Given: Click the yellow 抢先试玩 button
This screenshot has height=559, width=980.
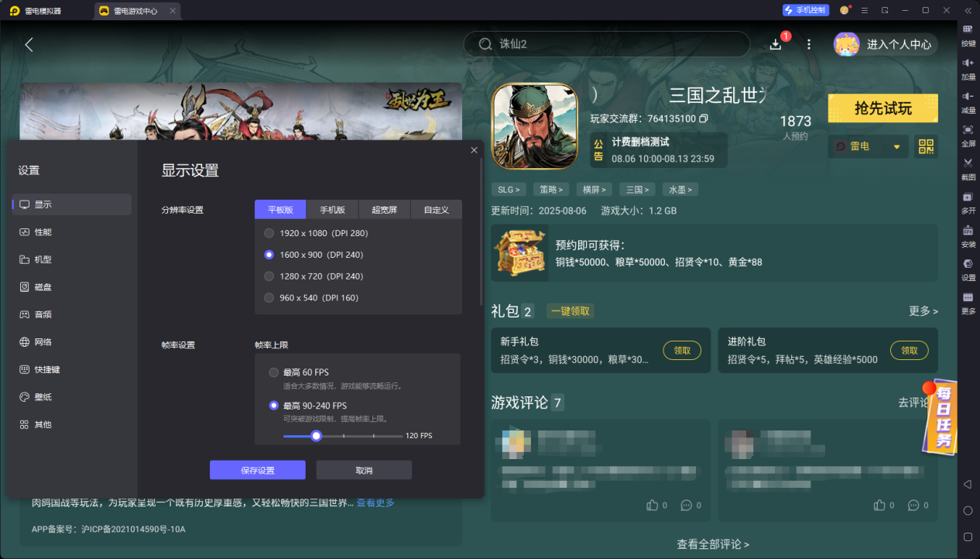Looking at the screenshot, I should click(882, 108).
